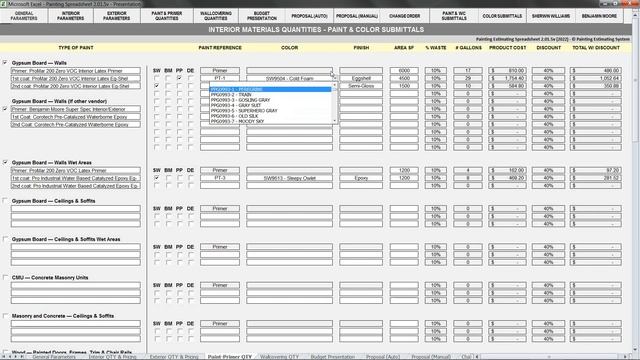Viewport: 640px width, 360px height.
Task: Enable Masonry and Concrete Ceilings & Soffits checkbox
Action: [5, 316]
